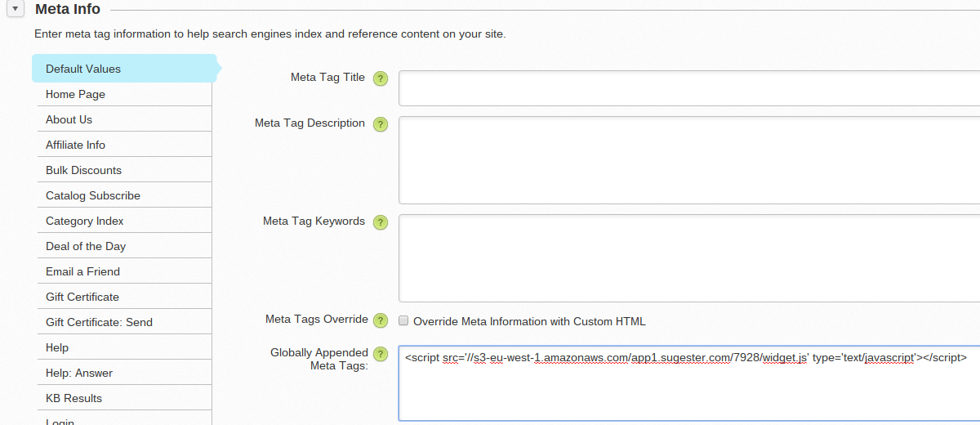Click help icon for Globally Appended Meta Tags
The image size is (980, 425).
(380, 354)
